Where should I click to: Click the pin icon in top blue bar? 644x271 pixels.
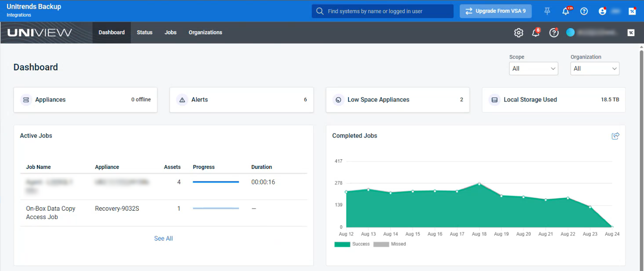click(x=547, y=11)
